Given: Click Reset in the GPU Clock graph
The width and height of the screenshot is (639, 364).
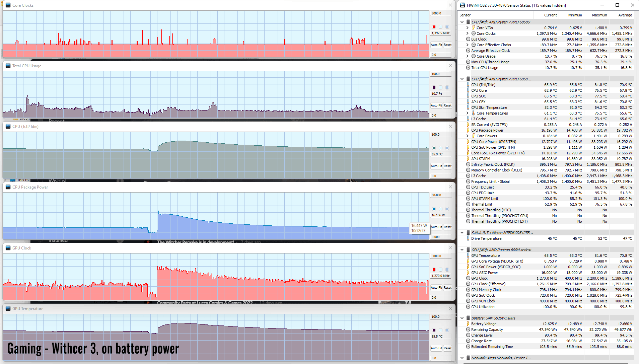Looking at the screenshot, I should click(x=448, y=288).
